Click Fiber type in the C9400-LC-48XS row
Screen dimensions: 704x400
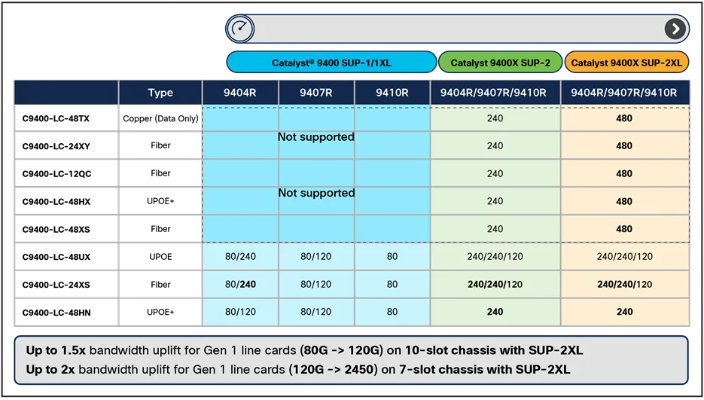click(160, 229)
